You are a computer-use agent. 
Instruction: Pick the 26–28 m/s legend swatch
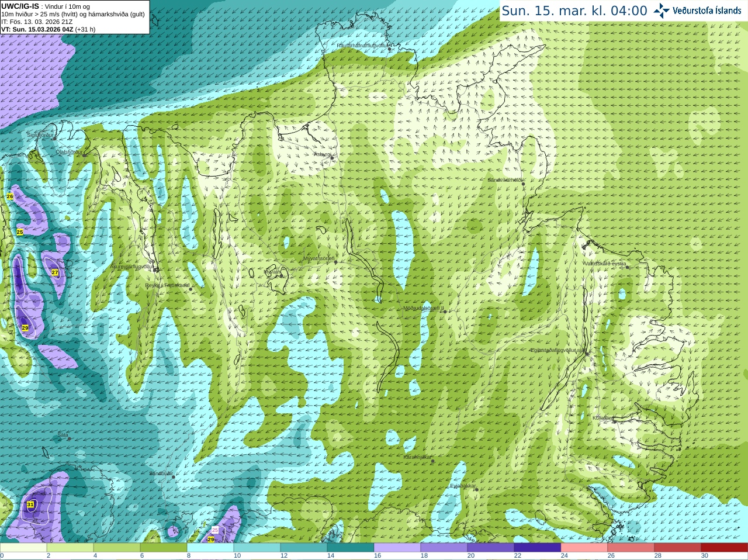(x=631, y=548)
